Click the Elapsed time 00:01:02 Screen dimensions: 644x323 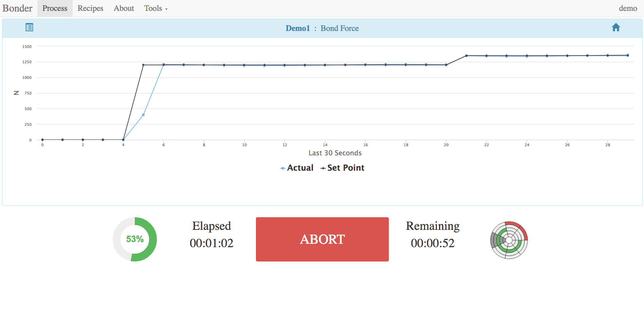[211, 243]
